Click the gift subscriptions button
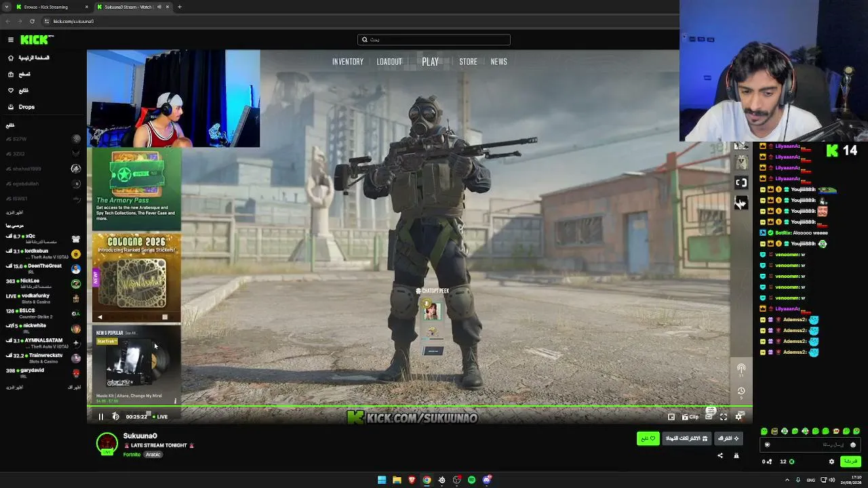Viewport: 868px width, 488px height. [x=686, y=439]
